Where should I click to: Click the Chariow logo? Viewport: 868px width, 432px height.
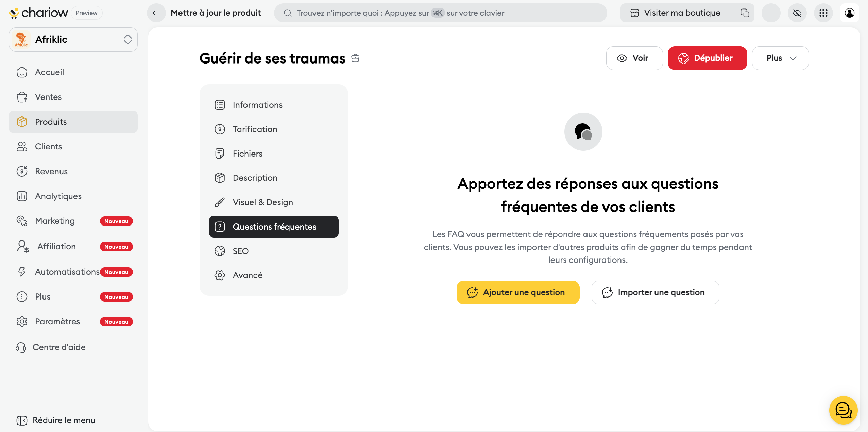pyautogui.click(x=38, y=13)
